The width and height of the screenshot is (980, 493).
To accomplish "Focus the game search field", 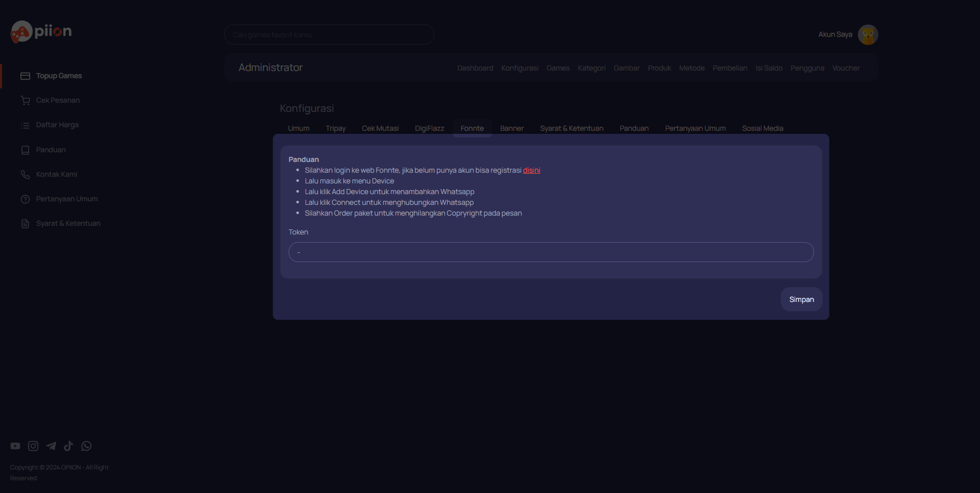I will (x=329, y=35).
